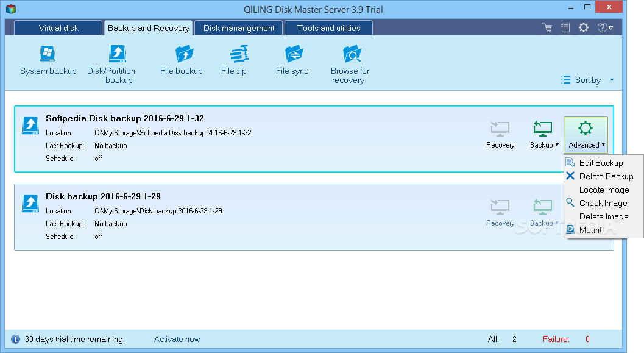
Task: Click the trial info icon in status bar
Action: pos(16,339)
